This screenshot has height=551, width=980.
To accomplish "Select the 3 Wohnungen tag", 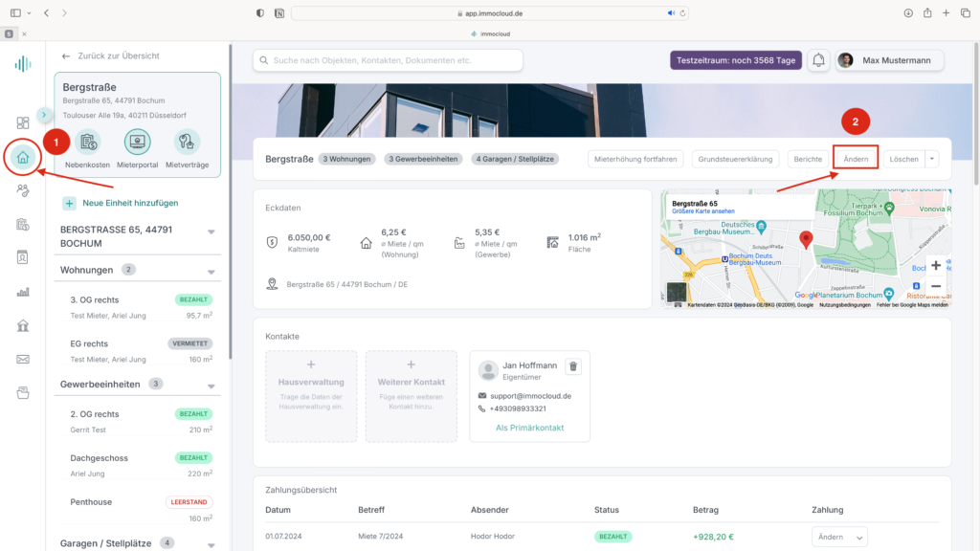I will click(346, 159).
